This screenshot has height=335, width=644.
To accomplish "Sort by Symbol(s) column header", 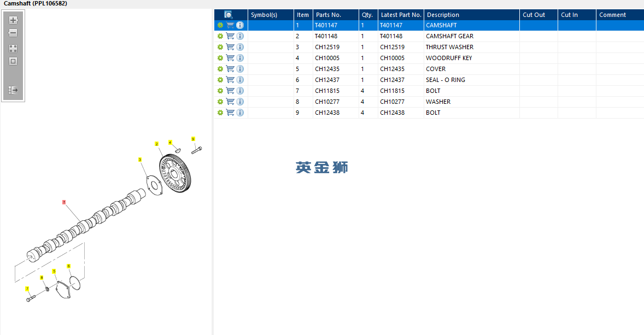I will click(x=271, y=15).
